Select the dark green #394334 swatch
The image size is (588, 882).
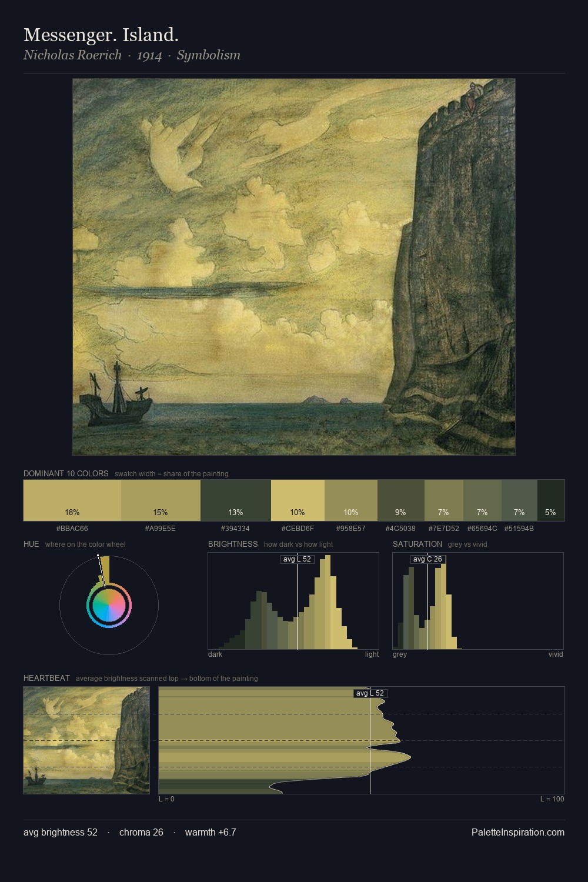(236, 500)
